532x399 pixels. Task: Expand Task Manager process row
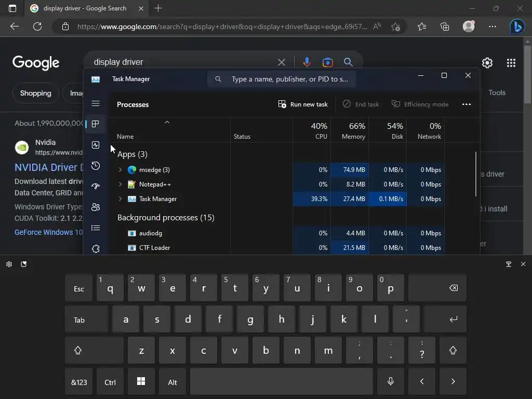click(x=120, y=199)
